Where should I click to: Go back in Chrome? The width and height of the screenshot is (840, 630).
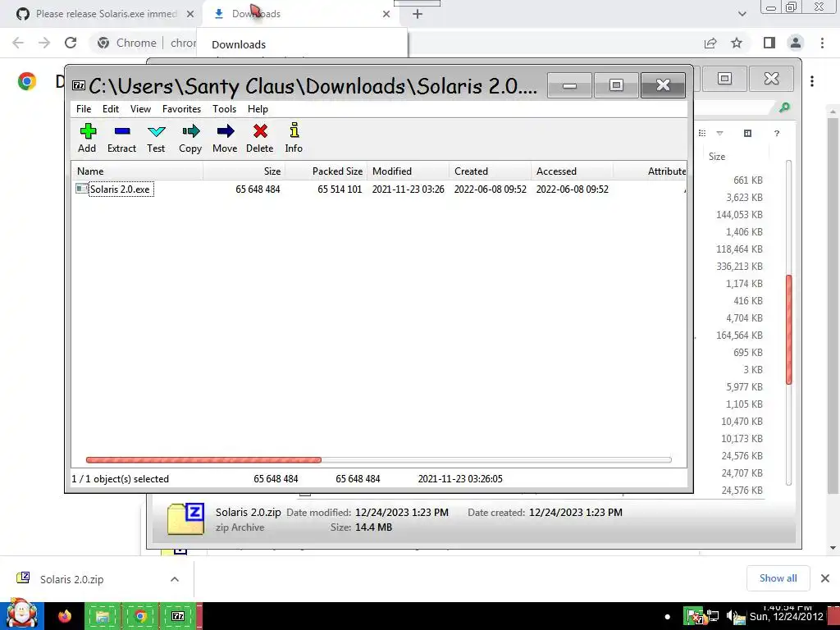pos(18,43)
